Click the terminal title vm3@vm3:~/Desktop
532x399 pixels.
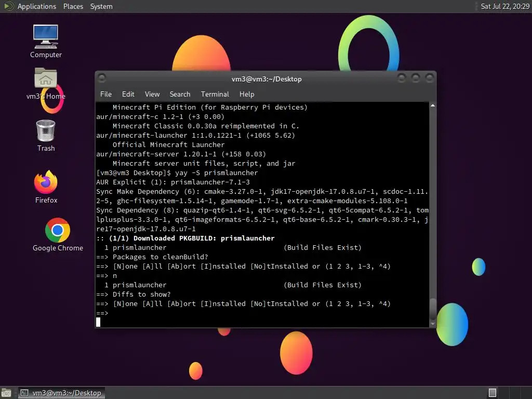[x=267, y=79]
